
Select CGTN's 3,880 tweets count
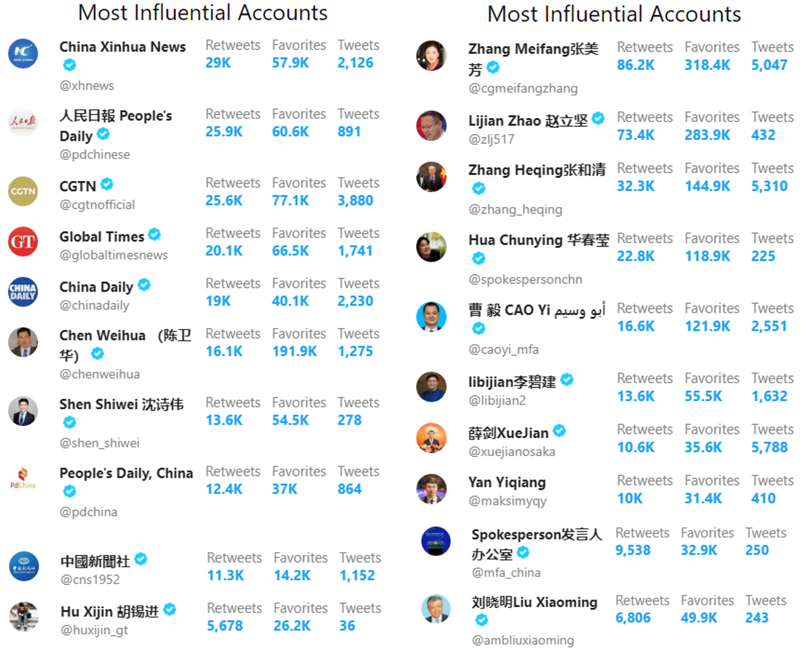(x=355, y=200)
